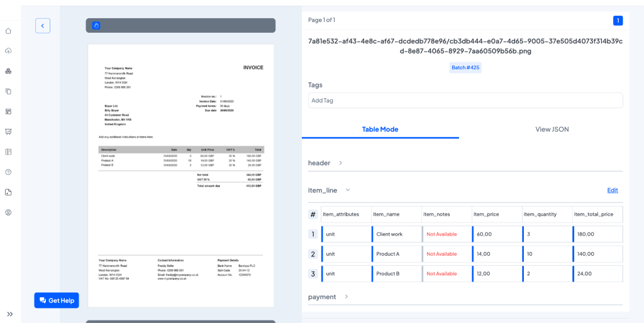This screenshot has height=323, width=644.
Task: Expand sidebar with double chevron icon
Action: coord(10,314)
